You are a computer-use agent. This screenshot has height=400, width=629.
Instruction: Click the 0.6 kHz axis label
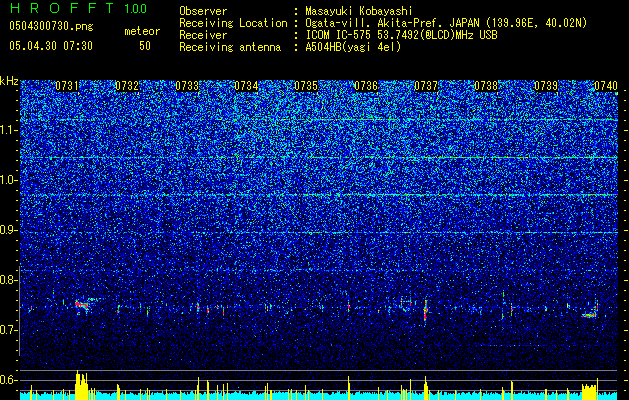click(x=9, y=380)
